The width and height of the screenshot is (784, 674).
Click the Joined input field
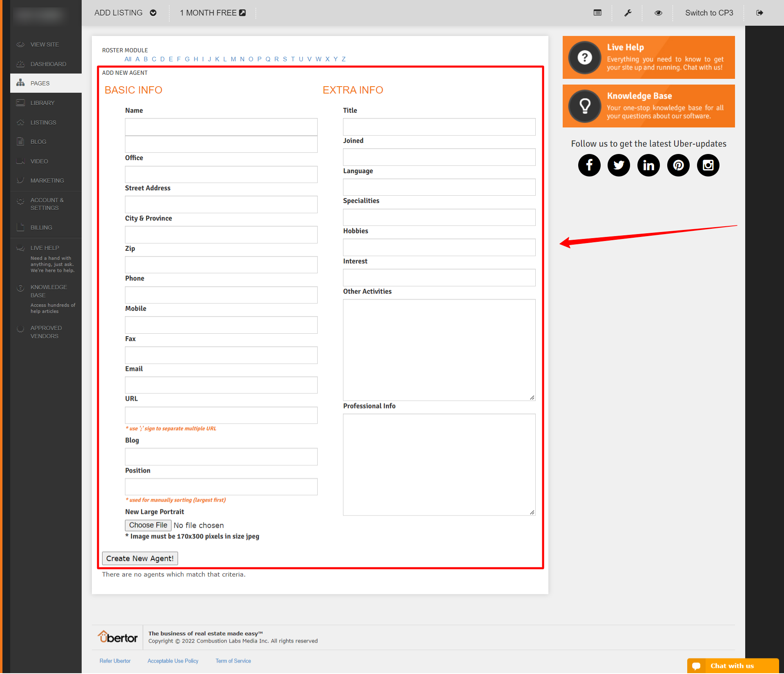coord(439,157)
